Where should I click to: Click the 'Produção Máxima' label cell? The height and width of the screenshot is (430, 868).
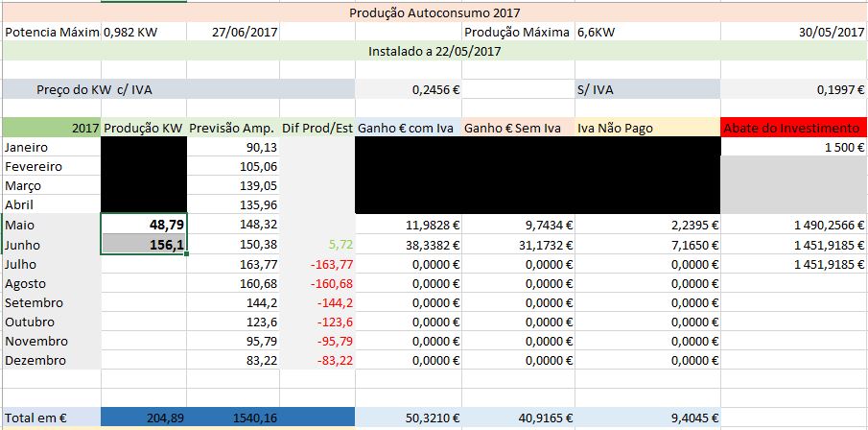tap(518, 32)
